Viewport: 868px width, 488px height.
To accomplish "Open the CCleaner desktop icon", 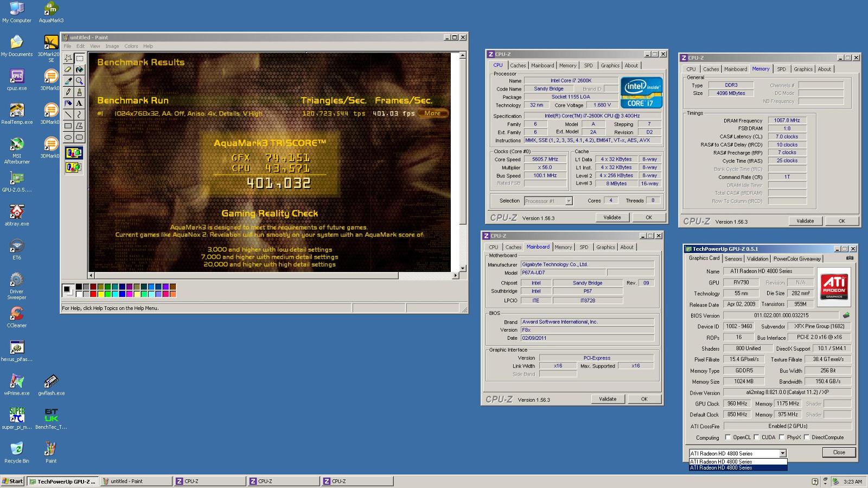I will coord(17,317).
